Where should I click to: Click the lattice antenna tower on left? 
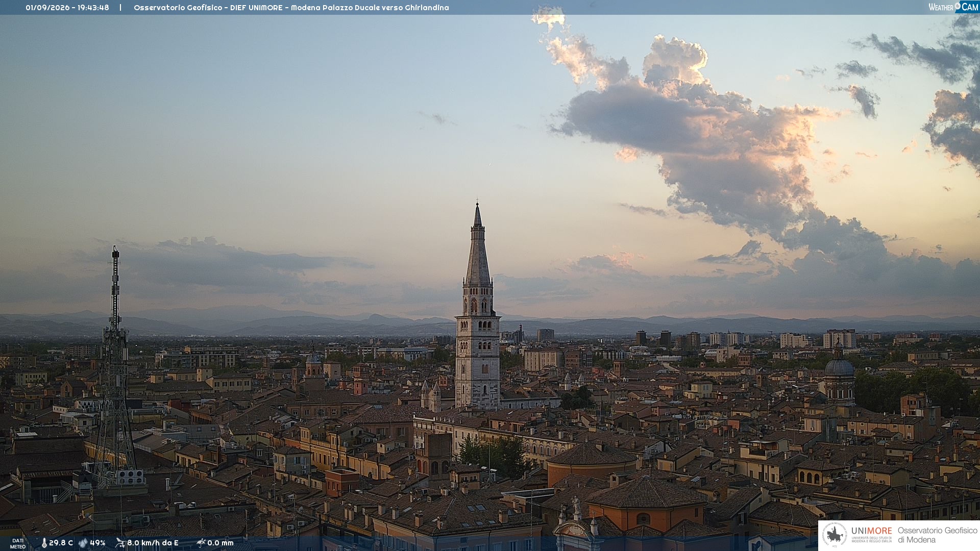(x=115, y=365)
